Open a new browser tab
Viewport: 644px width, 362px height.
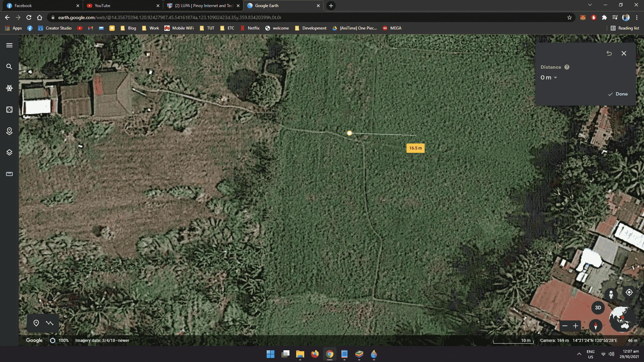tap(331, 6)
